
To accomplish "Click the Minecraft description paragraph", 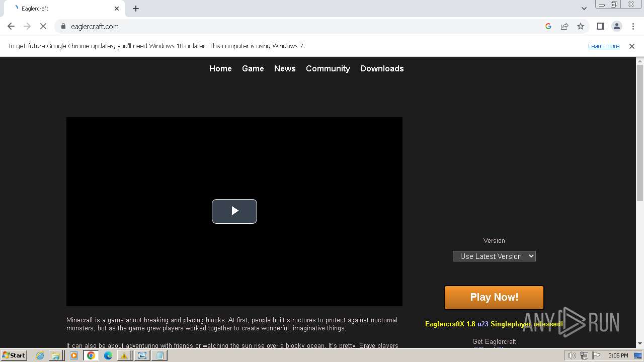I will [x=232, y=324].
